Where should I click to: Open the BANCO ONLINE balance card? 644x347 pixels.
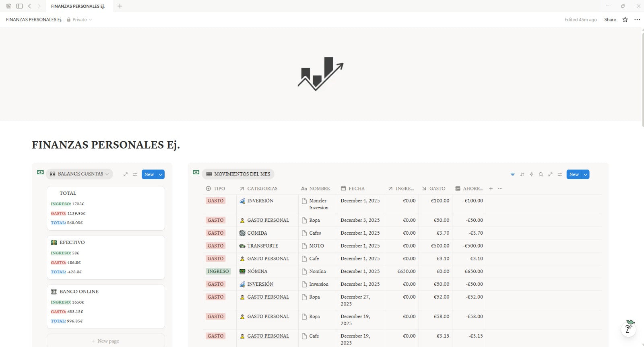tap(105, 306)
